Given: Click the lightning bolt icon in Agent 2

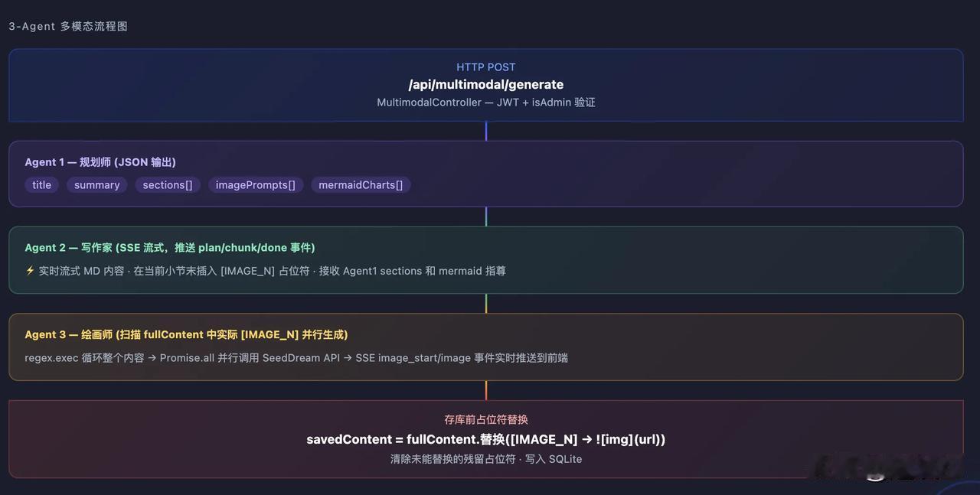Looking at the screenshot, I should 30,271.
